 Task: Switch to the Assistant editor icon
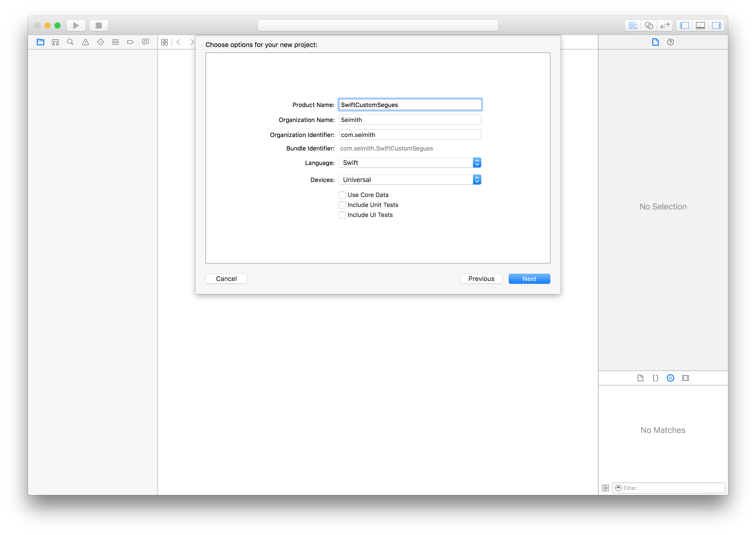(x=648, y=25)
